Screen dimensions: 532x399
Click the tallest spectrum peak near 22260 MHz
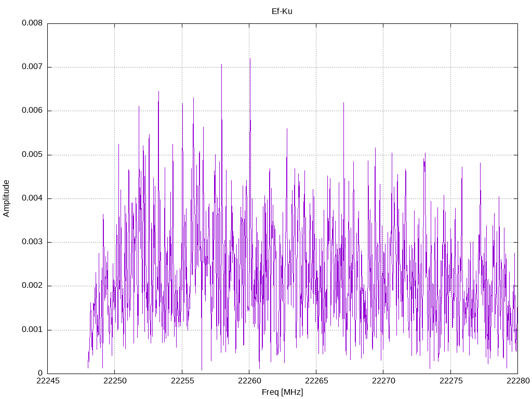[x=250, y=58]
